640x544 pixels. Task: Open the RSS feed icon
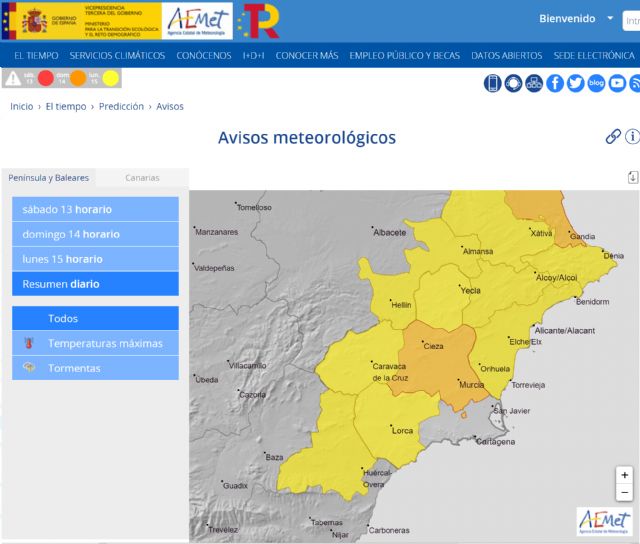[635, 83]
